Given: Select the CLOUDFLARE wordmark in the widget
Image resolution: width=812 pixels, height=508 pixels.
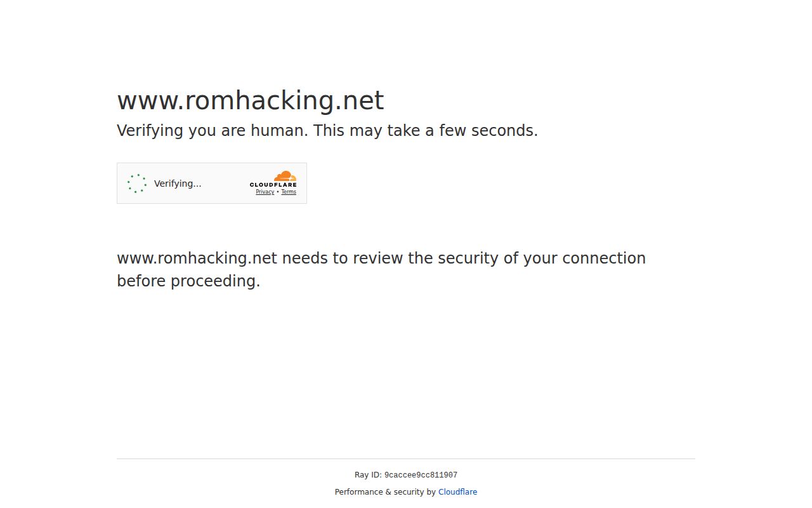Looking at the screenshot, I should (274, 185).
